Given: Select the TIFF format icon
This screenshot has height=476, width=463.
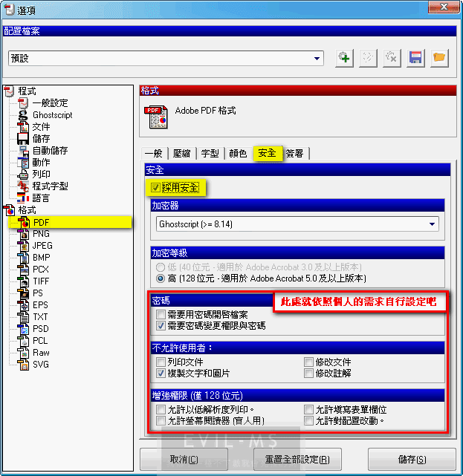Looking at the screenshot, I should coord(23,281).
